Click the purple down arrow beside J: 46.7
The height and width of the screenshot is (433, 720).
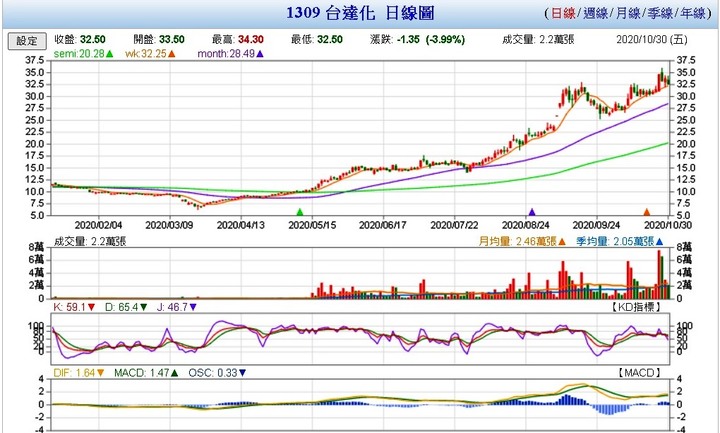point(193,307)
